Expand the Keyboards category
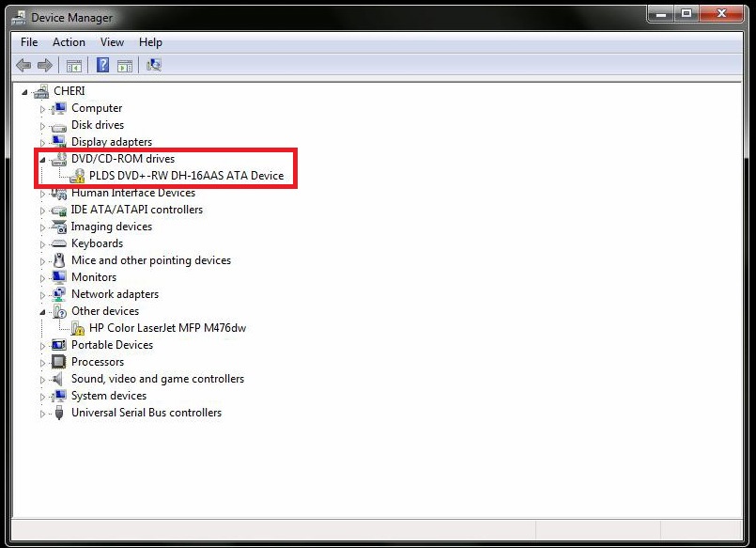The width and height of the screenshot is (756, 548). (x=42, y=244)
